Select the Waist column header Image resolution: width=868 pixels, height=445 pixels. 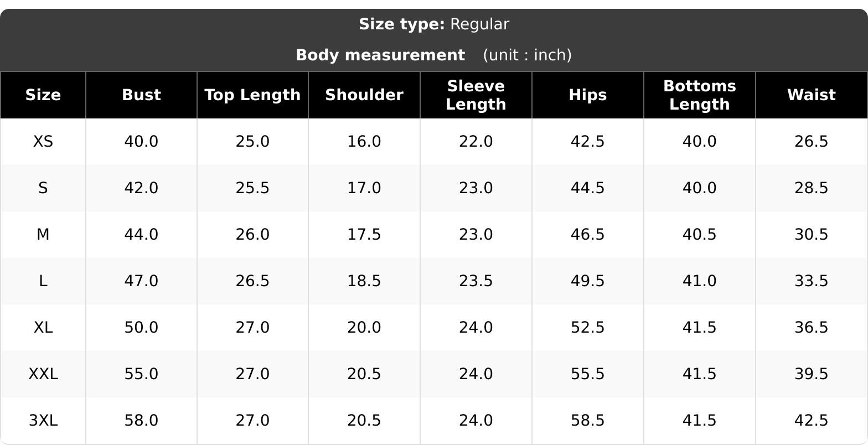pyautogui.click(x=812, y=95)
